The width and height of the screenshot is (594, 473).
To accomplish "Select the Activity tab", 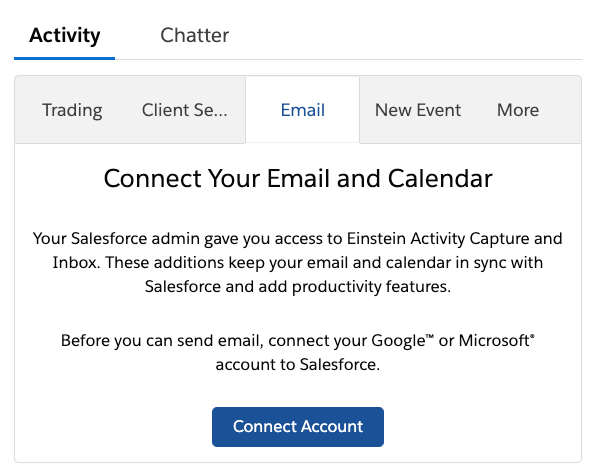I will [65, 35].
